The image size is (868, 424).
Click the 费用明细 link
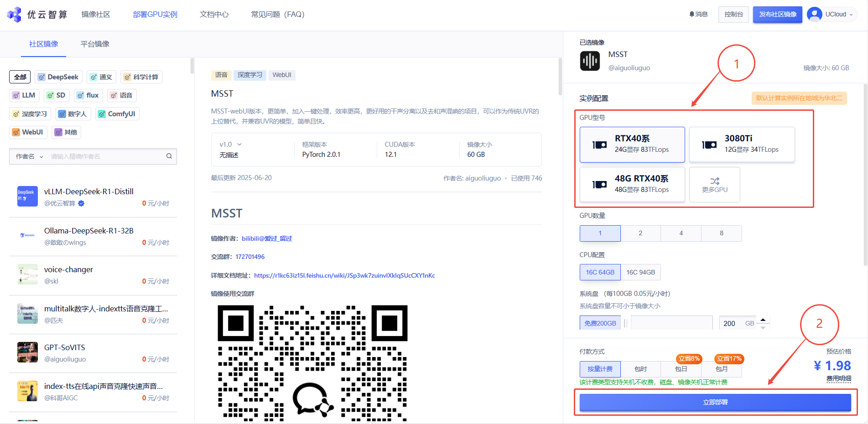838,379
